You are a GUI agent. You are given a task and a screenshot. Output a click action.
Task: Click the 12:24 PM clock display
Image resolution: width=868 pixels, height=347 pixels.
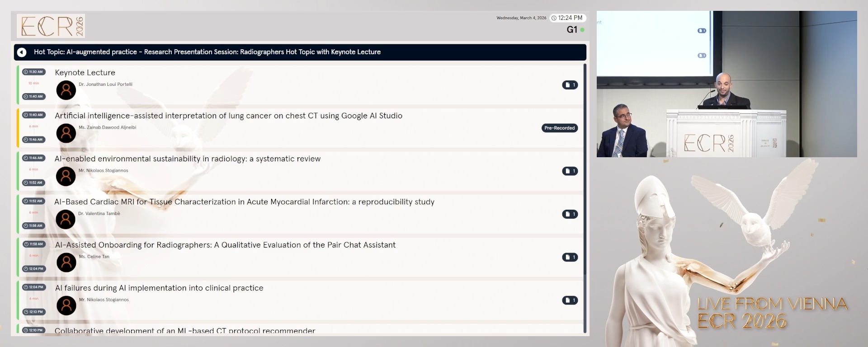(x=567, y=18)
